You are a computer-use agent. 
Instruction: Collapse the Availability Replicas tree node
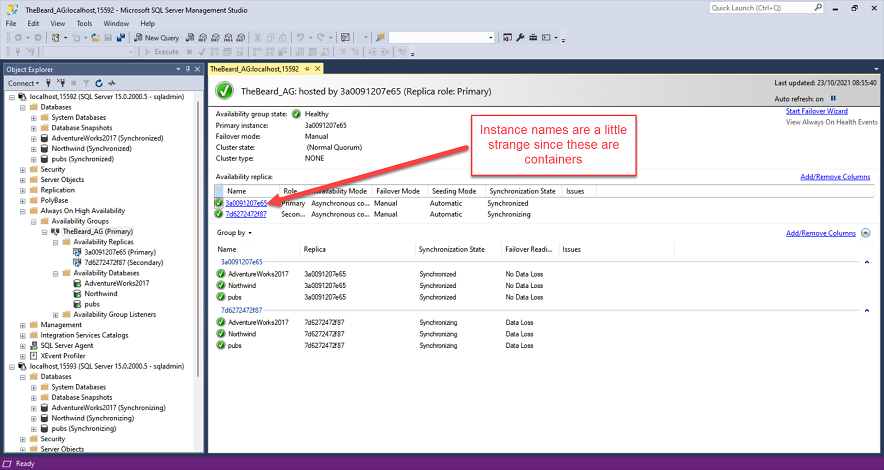55,242
